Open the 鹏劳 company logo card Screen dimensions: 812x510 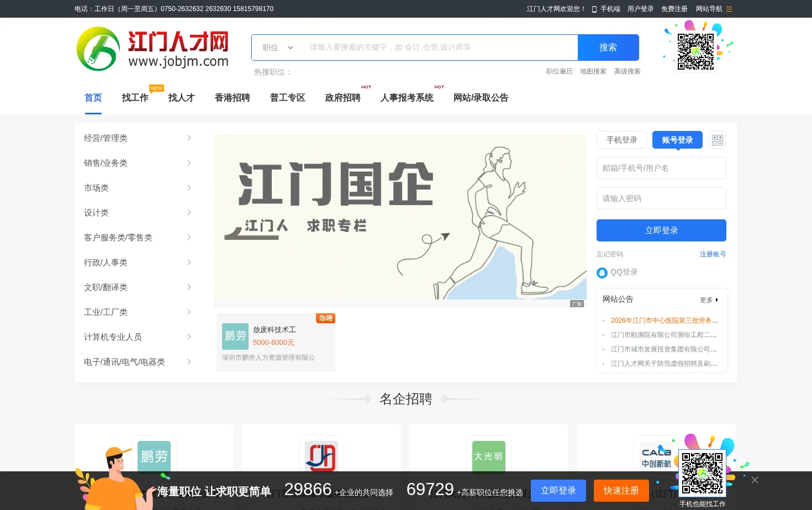point(154,456)
